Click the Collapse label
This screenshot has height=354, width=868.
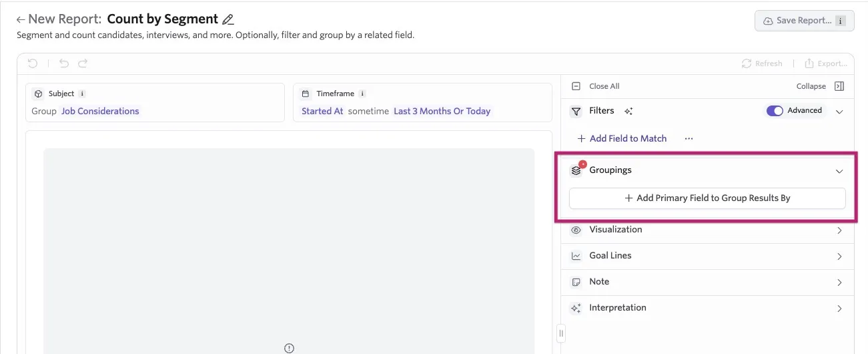(811, 86)
